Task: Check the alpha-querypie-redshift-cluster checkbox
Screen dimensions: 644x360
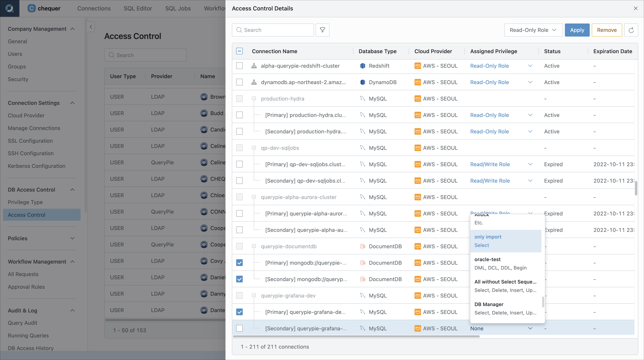Action: click(239, 66)
